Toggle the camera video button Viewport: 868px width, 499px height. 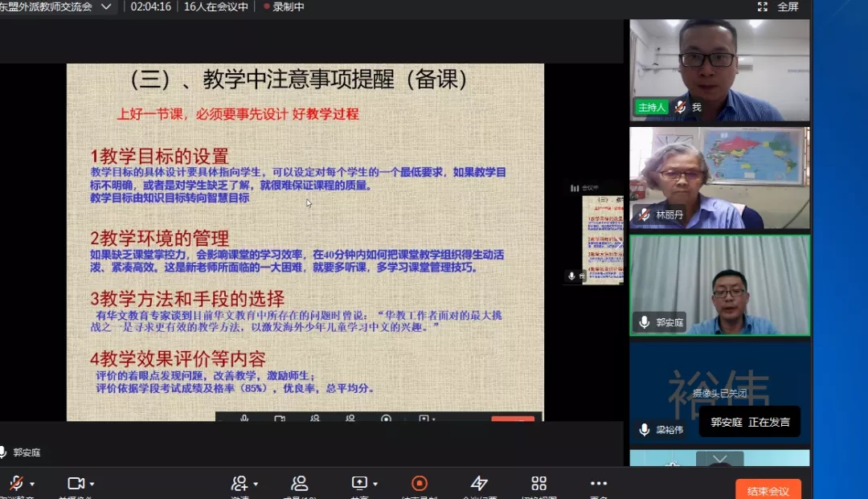pos(76,483)
